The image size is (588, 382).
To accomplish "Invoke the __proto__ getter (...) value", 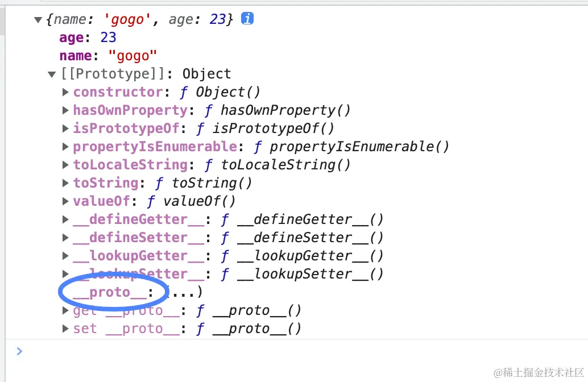I will 184,292.
